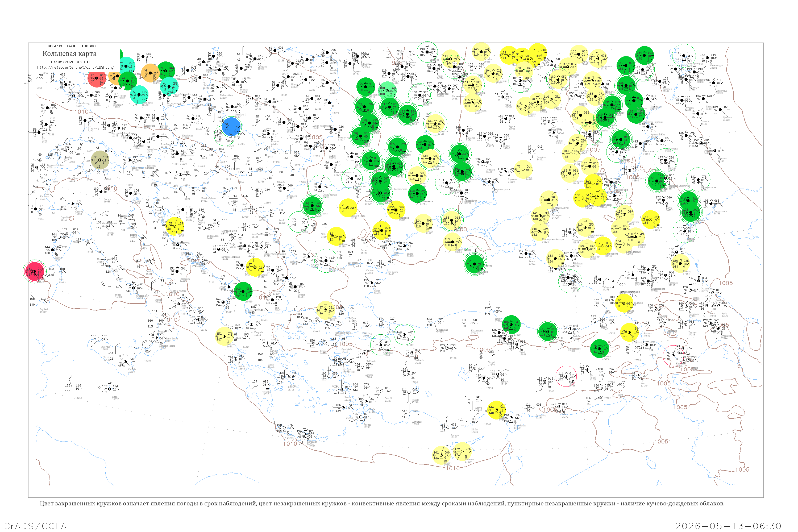Select the "Isparta" station label

[415, 400]
